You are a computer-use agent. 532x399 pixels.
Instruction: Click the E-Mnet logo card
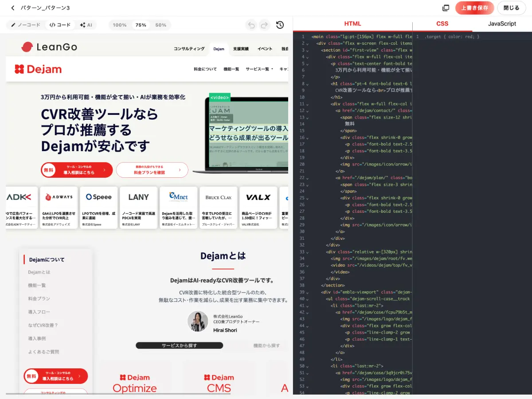179,207
